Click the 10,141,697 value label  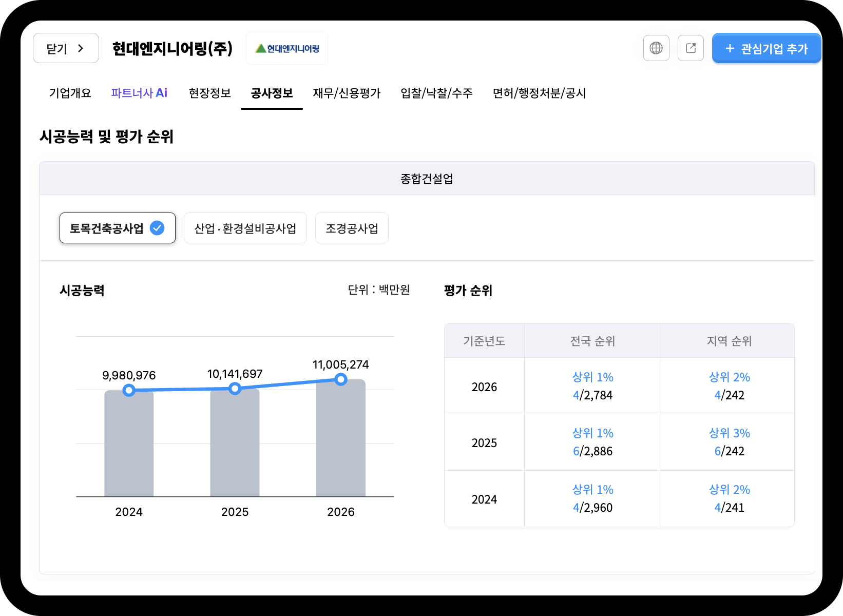pyautogui.click(x=235, y=374)
